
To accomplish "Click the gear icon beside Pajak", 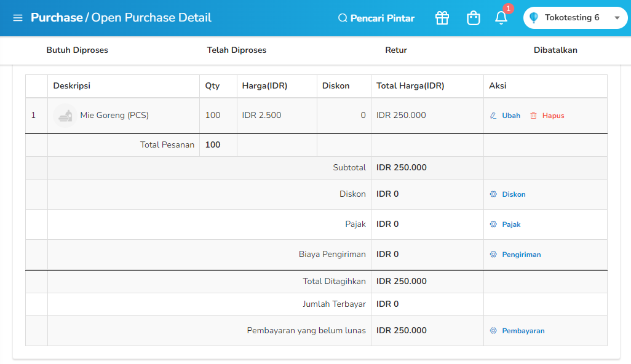I will coord(493,224).
